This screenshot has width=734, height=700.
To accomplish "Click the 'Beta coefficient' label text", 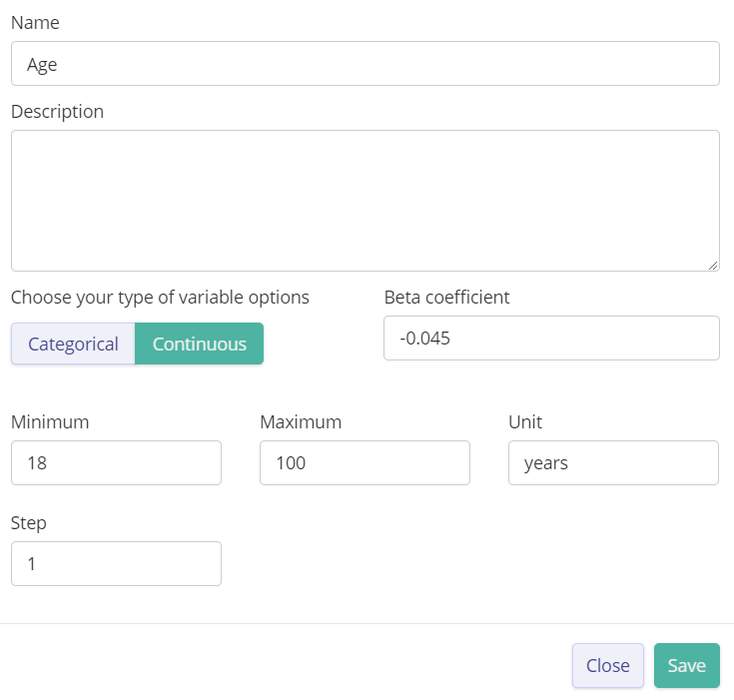I will (x=446, y=297).
